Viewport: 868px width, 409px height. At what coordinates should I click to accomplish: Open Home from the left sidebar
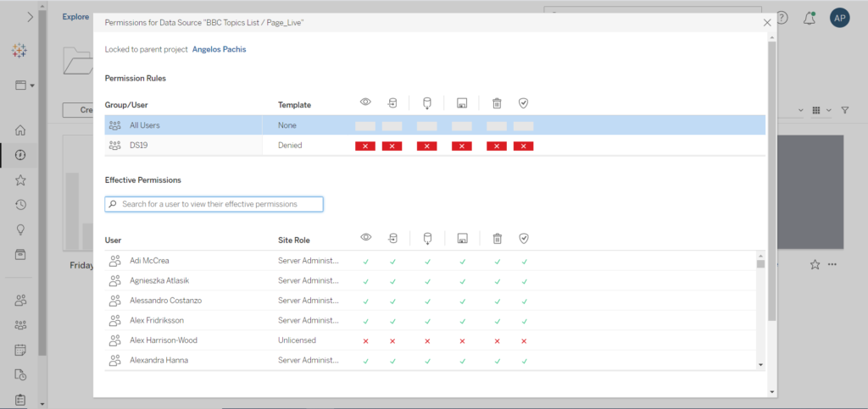pos(20,130)
